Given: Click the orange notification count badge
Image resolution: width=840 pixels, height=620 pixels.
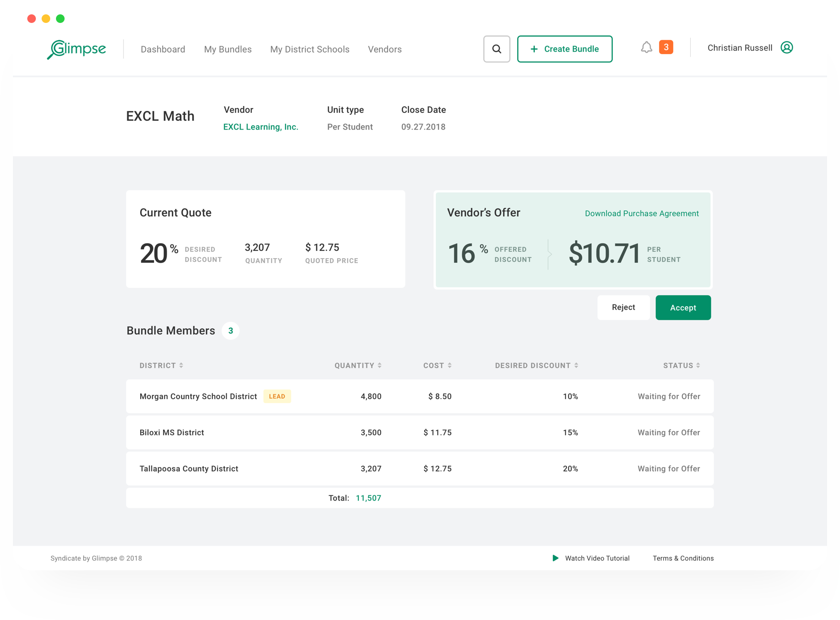Looking at the screenshot, I should click(x=666, y=47).
